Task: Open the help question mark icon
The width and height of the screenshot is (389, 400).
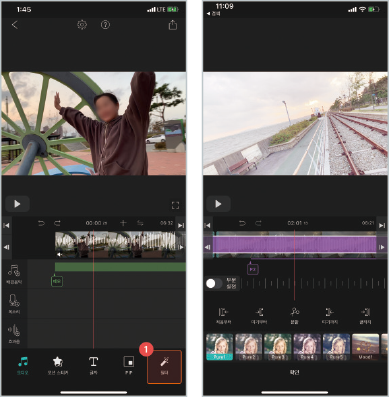Action: (x=105, y=25)
